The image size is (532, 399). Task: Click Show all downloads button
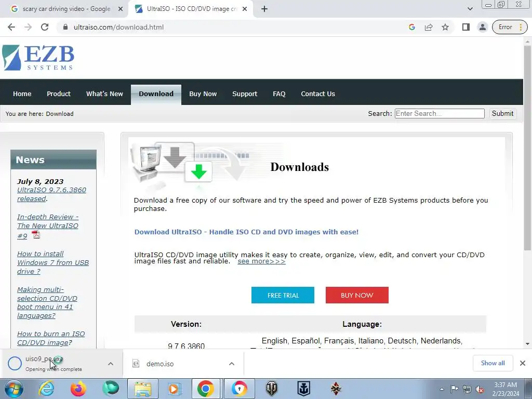[493, 363]
